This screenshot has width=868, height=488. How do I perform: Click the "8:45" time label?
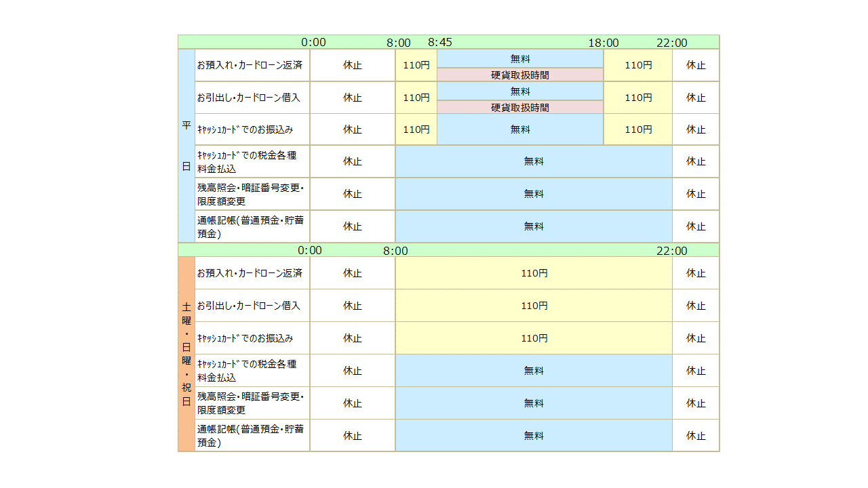coord(440,42)
